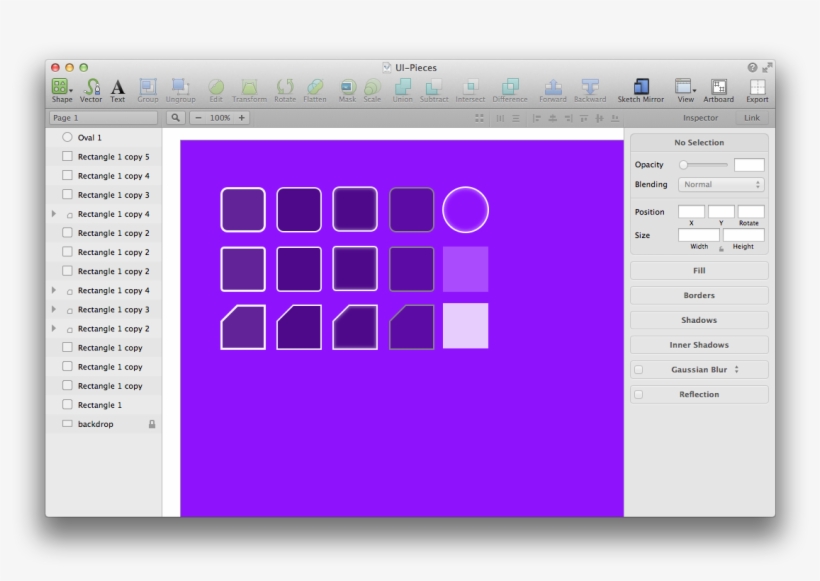Switch to the Inspector tab
This screenshot has width=820, height=581.
(x=703, y=117)
